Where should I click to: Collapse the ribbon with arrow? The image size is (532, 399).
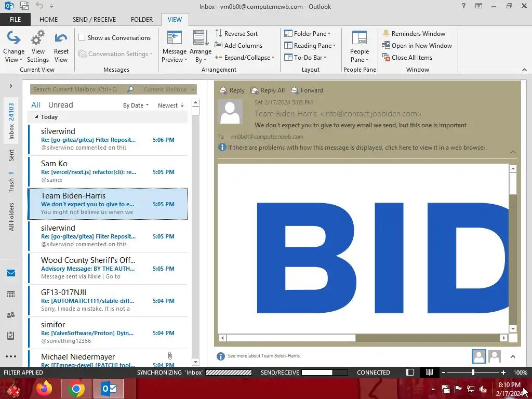pos(524,70)
